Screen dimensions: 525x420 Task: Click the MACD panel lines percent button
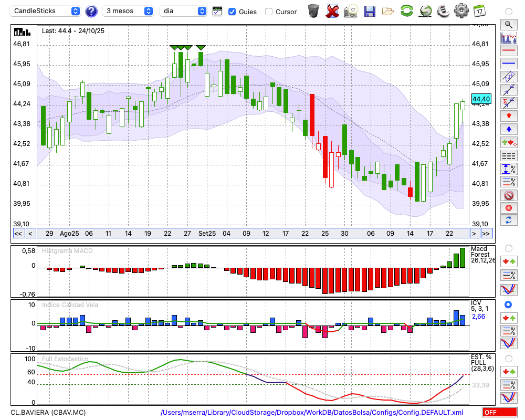click(x=509, y=275)
